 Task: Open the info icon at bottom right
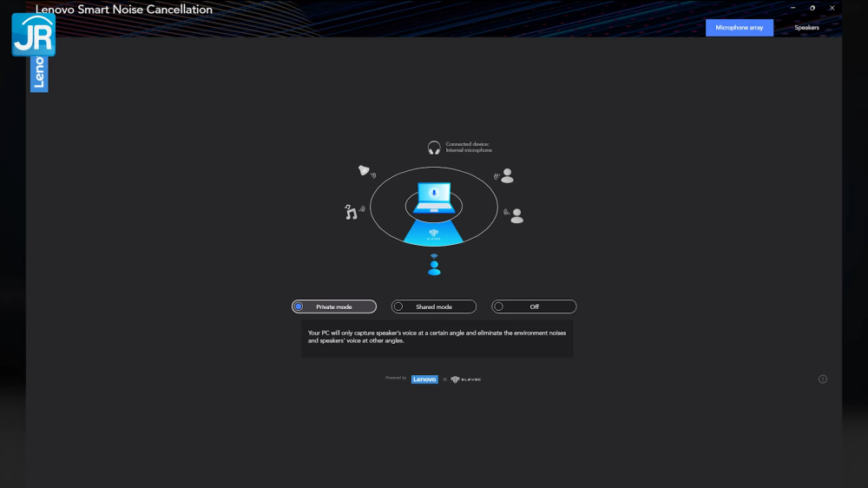[823, 379]
